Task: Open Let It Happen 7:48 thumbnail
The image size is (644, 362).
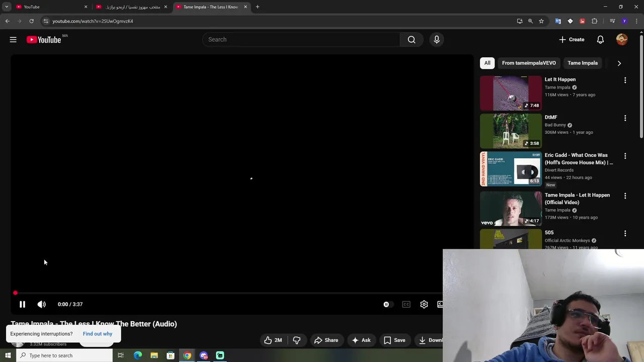Action: point(511,93)
